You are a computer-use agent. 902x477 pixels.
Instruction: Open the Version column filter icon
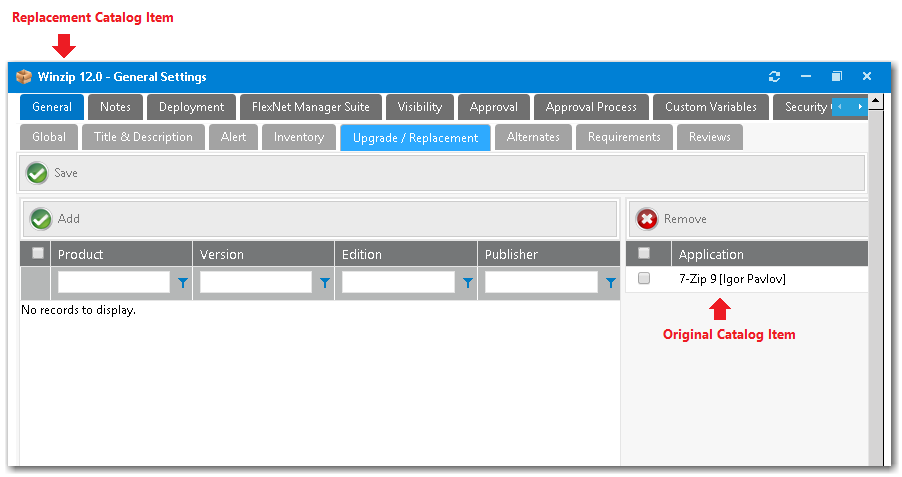324,283
